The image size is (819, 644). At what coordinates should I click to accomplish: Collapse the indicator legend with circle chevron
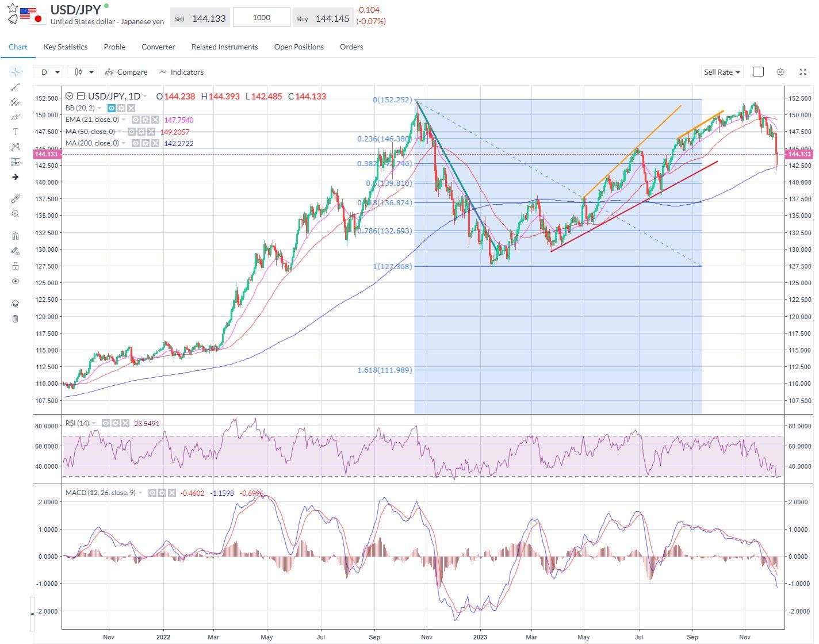coord(70,96)
